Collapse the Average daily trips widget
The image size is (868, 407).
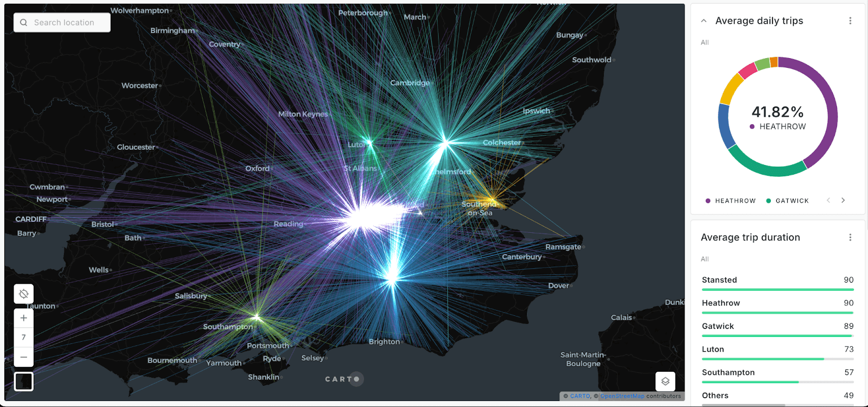[x=704, y=21]
